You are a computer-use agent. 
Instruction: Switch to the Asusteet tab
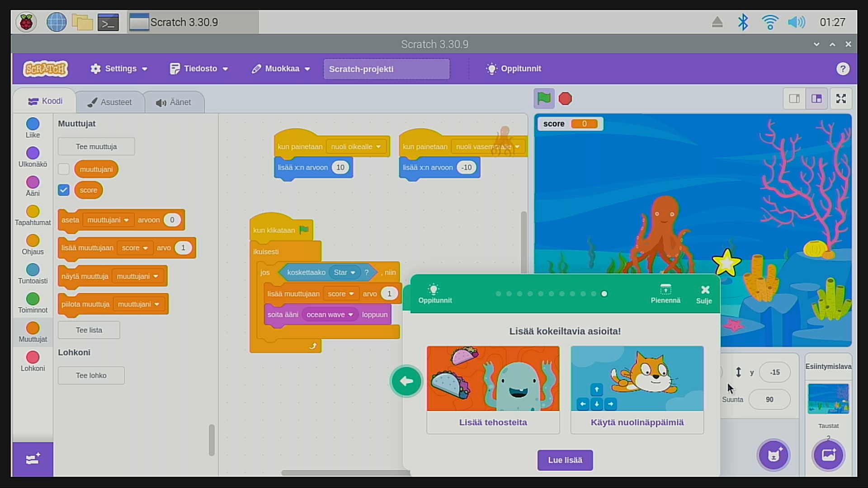click(110, 102)
